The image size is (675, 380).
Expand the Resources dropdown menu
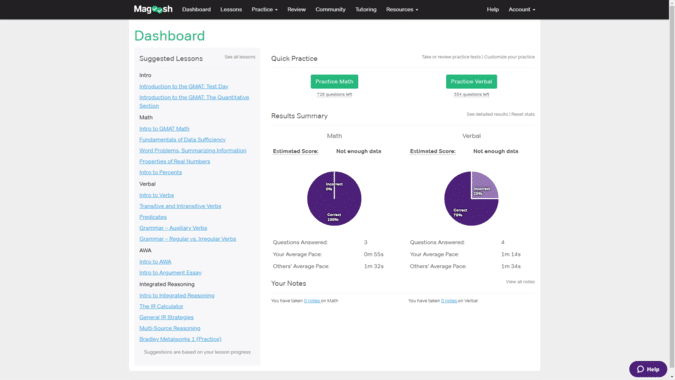tap(402, 9)
